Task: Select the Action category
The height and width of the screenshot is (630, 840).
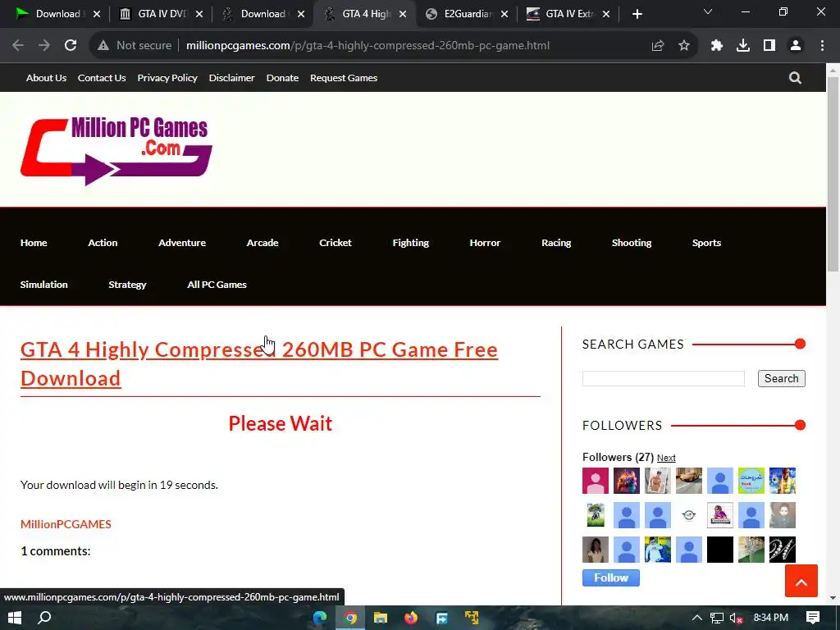Action: pos(103,243)
